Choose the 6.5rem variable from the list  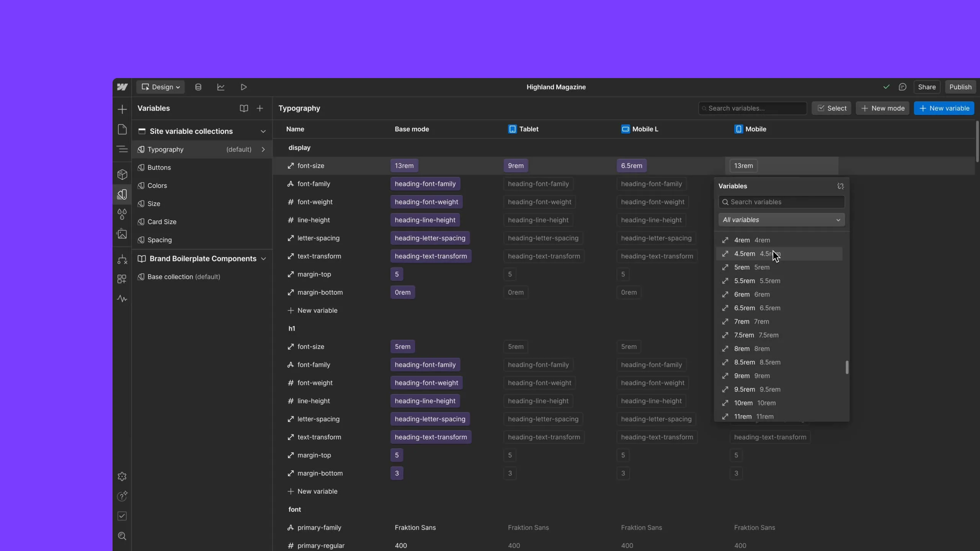coord(751,308)
